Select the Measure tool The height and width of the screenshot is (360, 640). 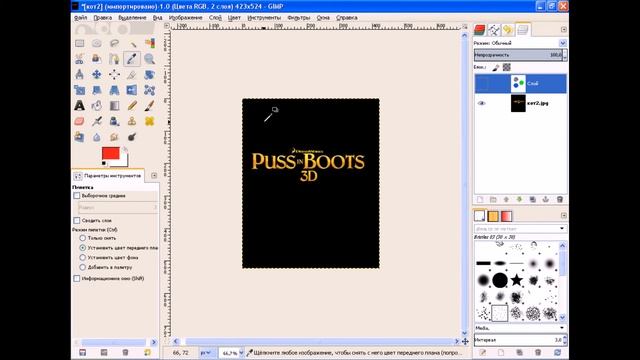click(79, 74)
